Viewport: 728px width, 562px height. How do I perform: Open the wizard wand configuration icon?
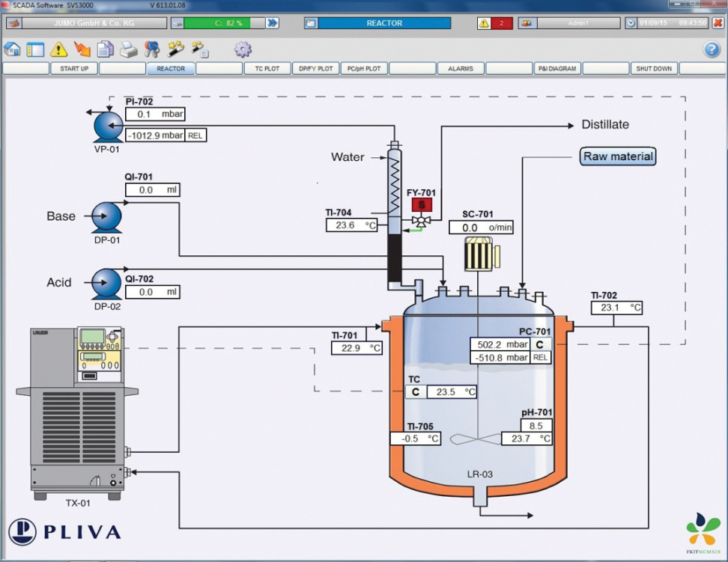coord(175,48)
